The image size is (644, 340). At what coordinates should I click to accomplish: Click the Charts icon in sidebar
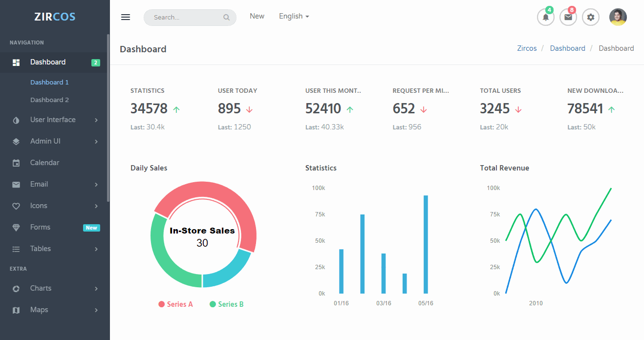click(x=15, y=288)
